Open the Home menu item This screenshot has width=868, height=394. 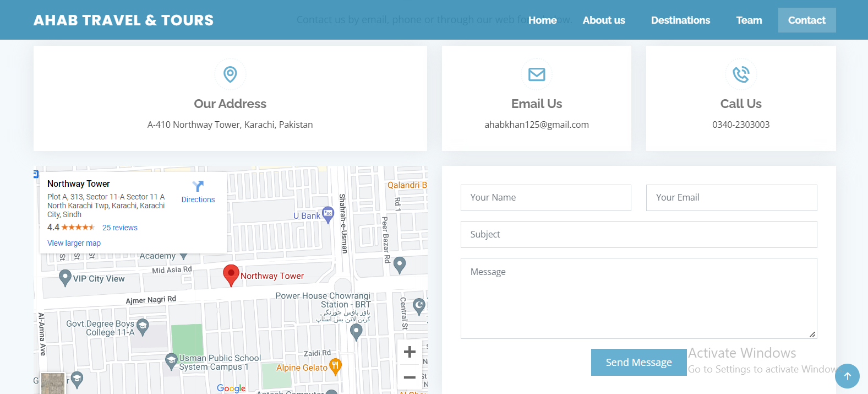[x=542, y=20]
